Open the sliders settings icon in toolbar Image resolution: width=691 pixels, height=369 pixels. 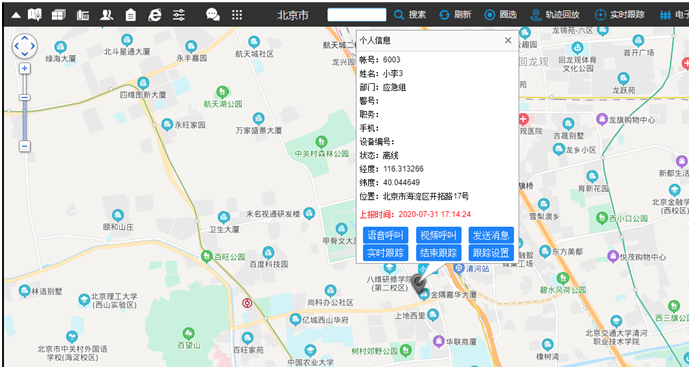tap(178, 15)
